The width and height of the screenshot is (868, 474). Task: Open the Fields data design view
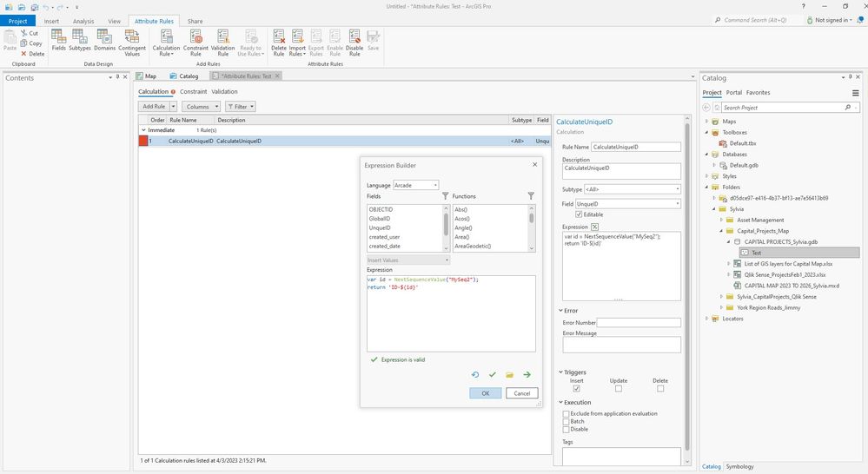click(59, 41)
